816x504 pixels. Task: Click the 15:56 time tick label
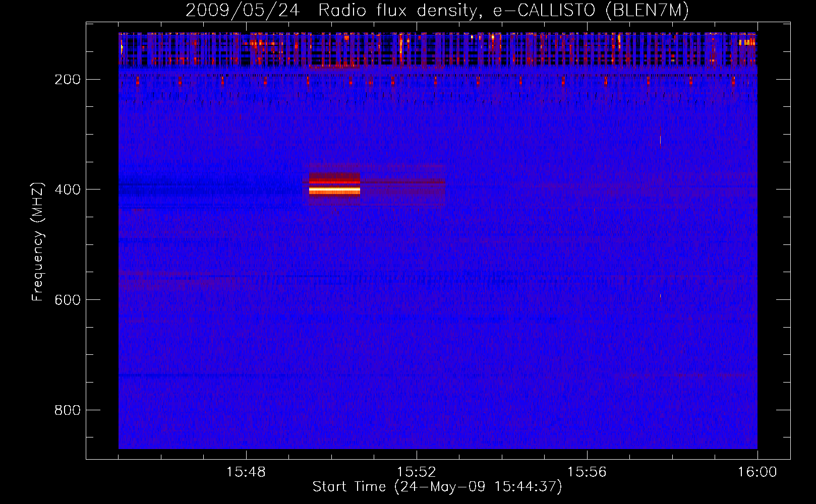point(587,472)
